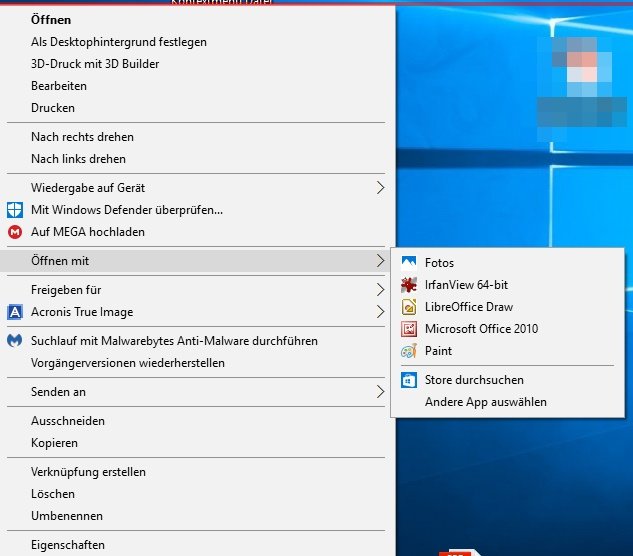
Task: Open with IrfanView 64-bit
Action: coord(507,285)
